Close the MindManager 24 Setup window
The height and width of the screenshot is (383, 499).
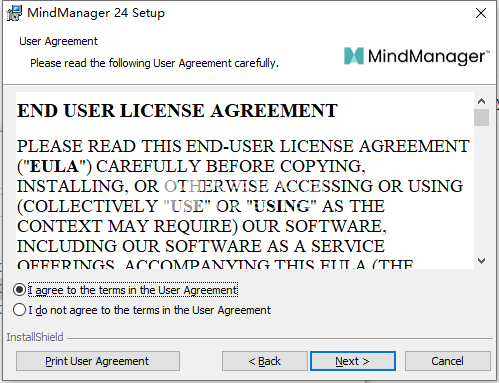pyautogui.click(x=481, y=13)
